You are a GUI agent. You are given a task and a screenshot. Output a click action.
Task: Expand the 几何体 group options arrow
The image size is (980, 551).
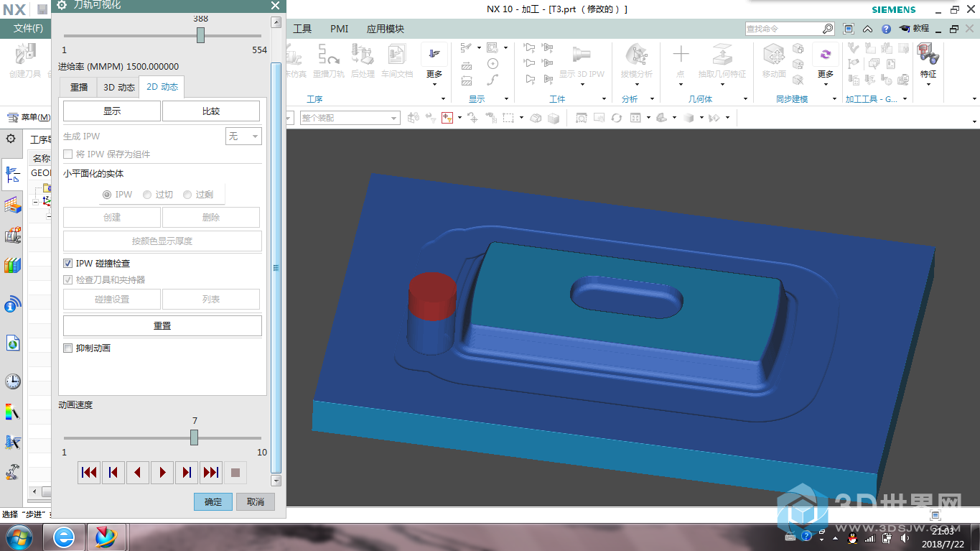pyautogui.click(x=745, y=99)
